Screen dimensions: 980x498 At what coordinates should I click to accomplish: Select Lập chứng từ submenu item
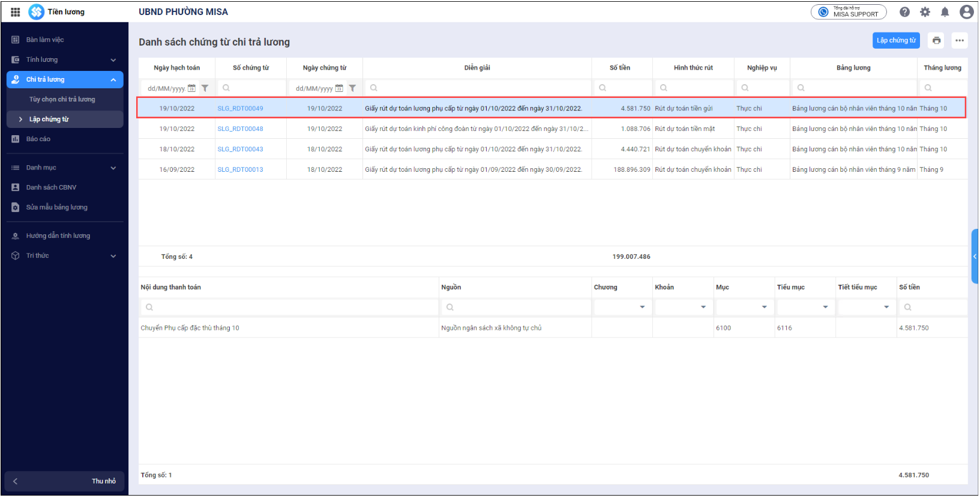[x=65, y=119]
